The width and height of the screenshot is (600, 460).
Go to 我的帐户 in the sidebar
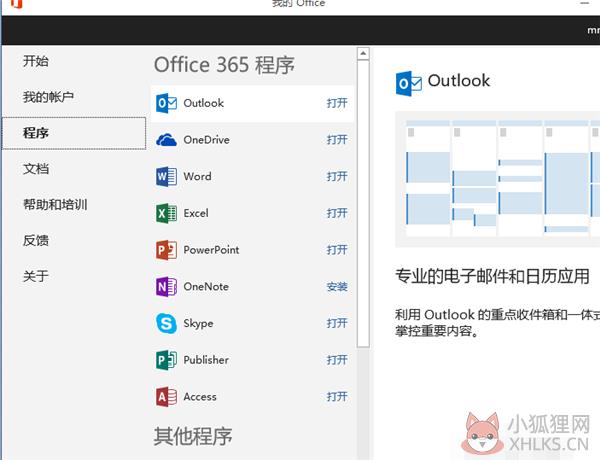point(48,97)
